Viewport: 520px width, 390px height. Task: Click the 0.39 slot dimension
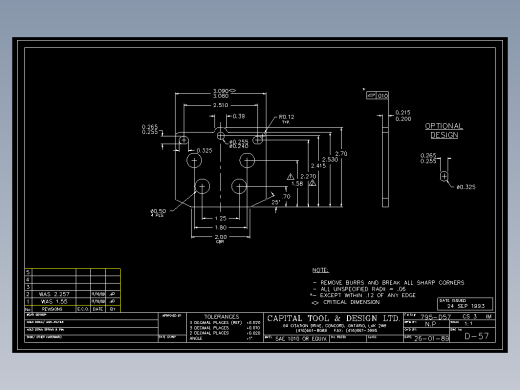point(239,116)
